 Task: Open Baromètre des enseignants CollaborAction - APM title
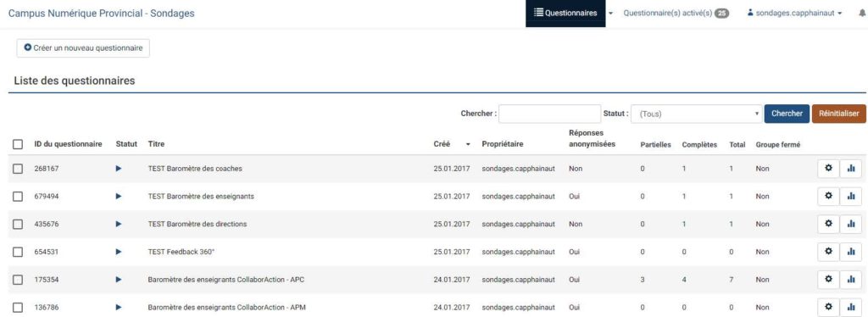click(225, 307)
